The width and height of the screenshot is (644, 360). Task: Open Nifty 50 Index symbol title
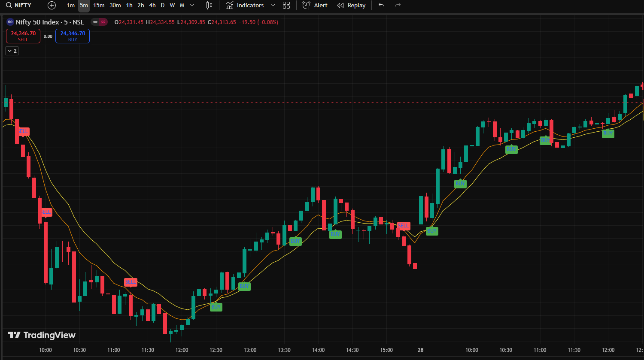50,22
